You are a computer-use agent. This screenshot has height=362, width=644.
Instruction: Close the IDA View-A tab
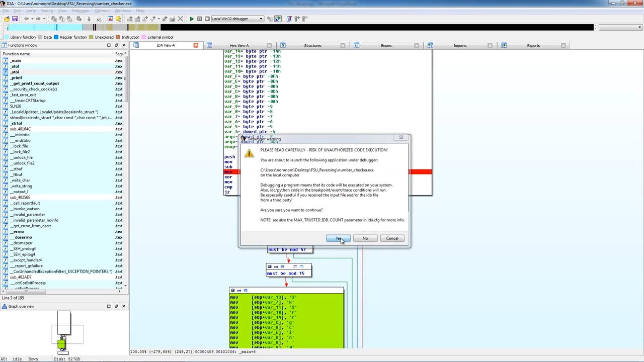click(196, 45)
